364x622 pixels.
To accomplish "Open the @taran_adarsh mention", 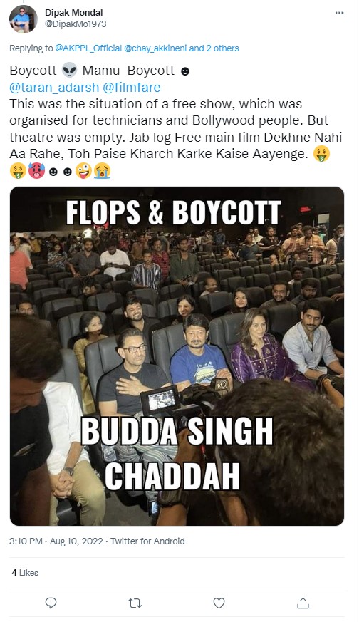I will click(54, 87).
